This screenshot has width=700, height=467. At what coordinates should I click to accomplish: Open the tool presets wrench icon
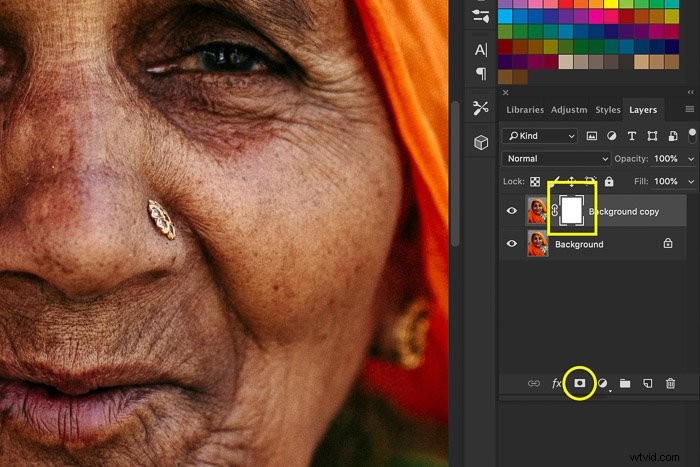click(x=480, y=108)
